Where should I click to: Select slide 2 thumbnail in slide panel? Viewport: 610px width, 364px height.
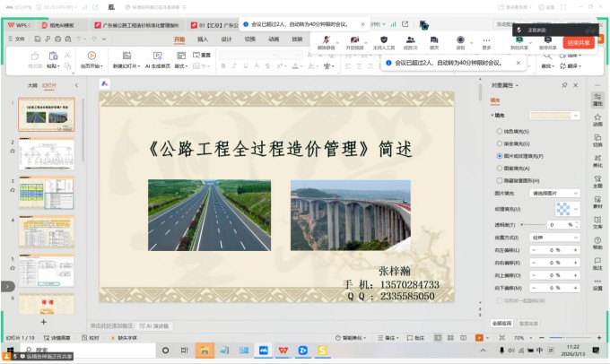click(x=47, y=153)
